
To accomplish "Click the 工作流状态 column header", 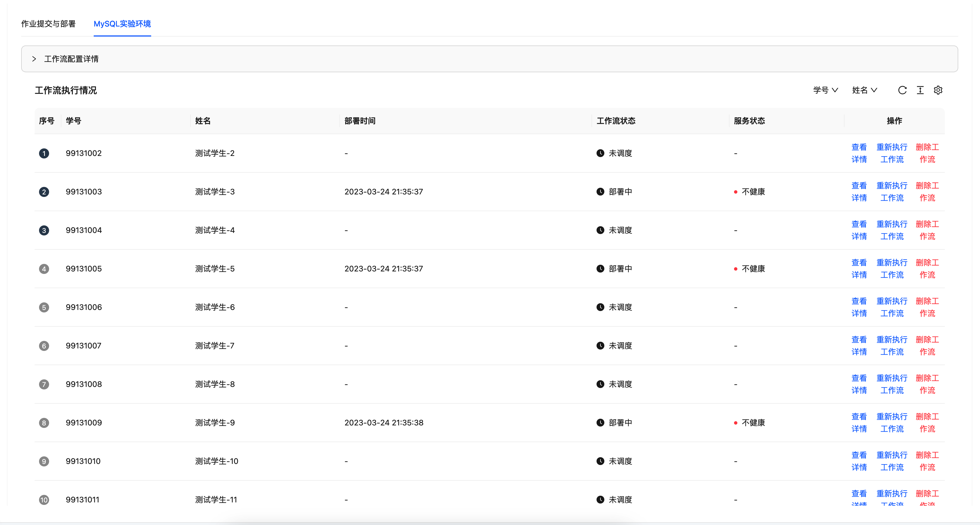I will (615, 121).
